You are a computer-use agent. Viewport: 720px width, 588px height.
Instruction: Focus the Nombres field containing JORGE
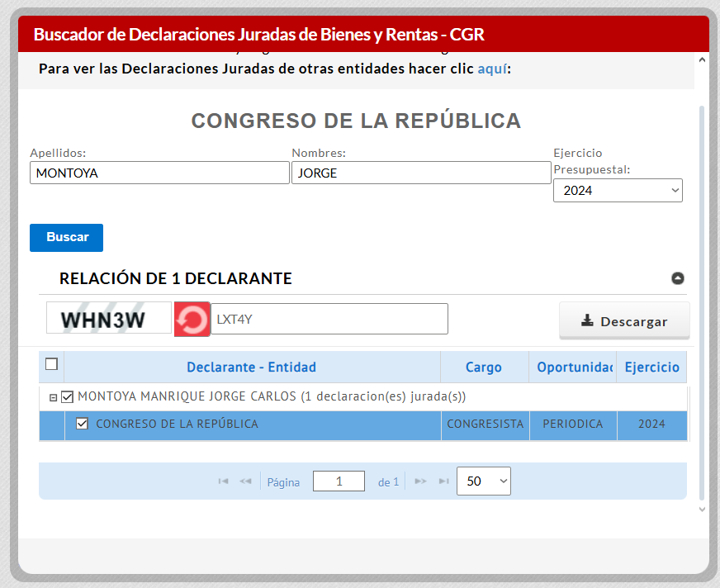tap(421, 173)
